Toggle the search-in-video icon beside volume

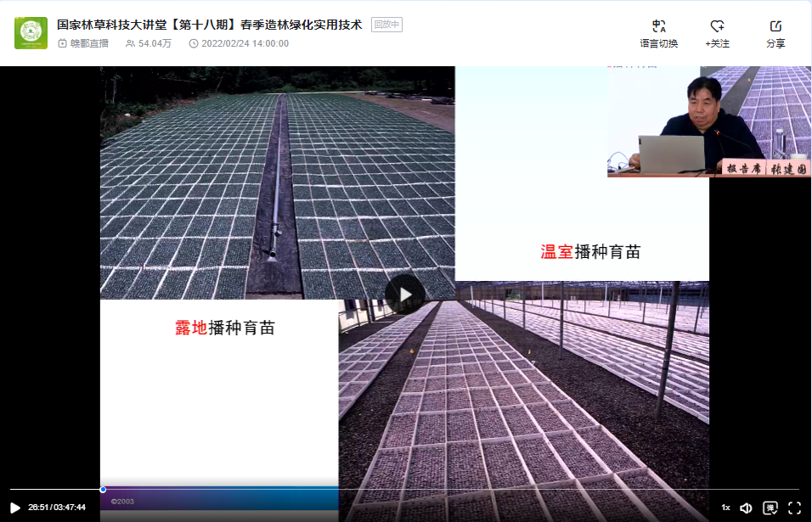(770, 508)
